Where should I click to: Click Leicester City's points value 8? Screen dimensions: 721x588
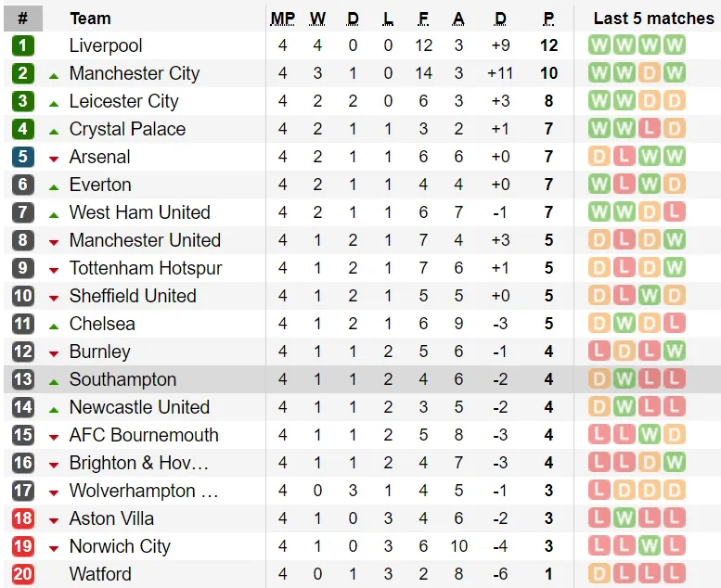pyautogui.click(x=548, y=101)
